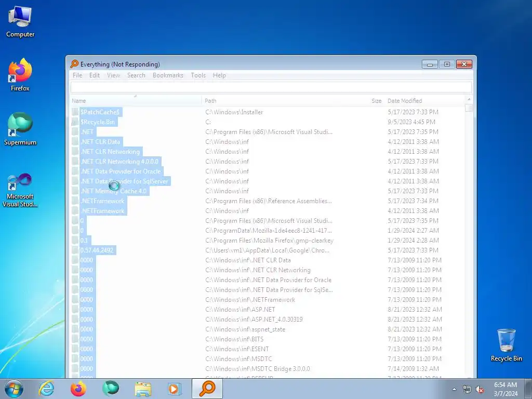Select .NETFramework in Reference Assemblies path
This screenshot has height=399, width=532.
pos(102,201)
